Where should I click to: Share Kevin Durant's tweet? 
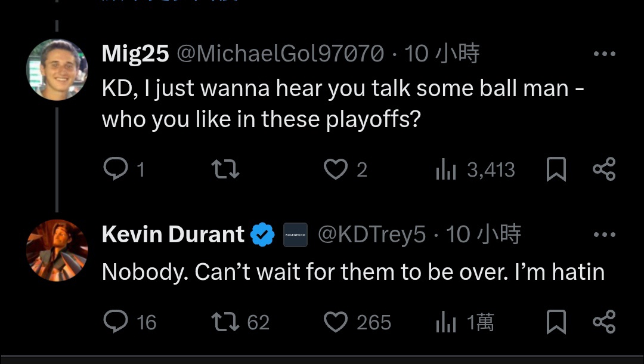[604, 321]
